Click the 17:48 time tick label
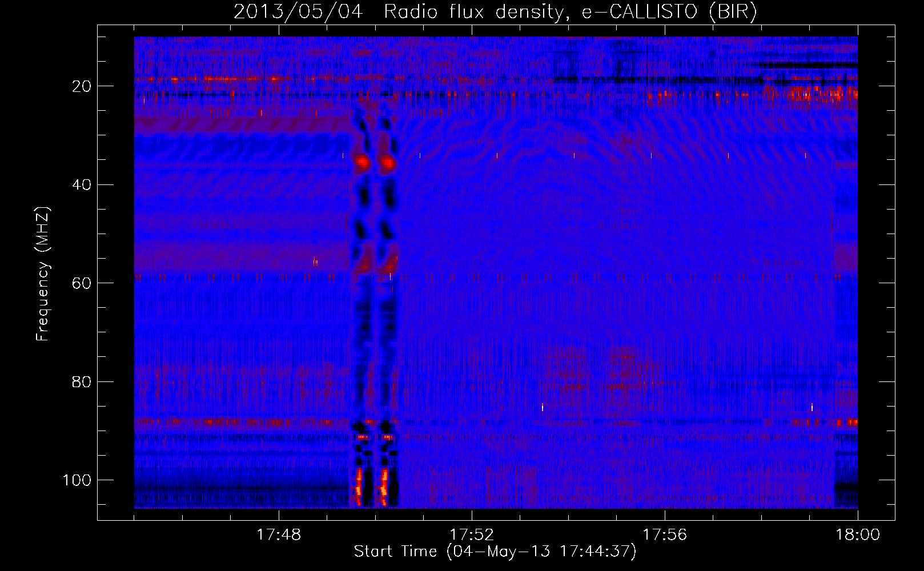This screenshot has width=924, height=571. 279,535
